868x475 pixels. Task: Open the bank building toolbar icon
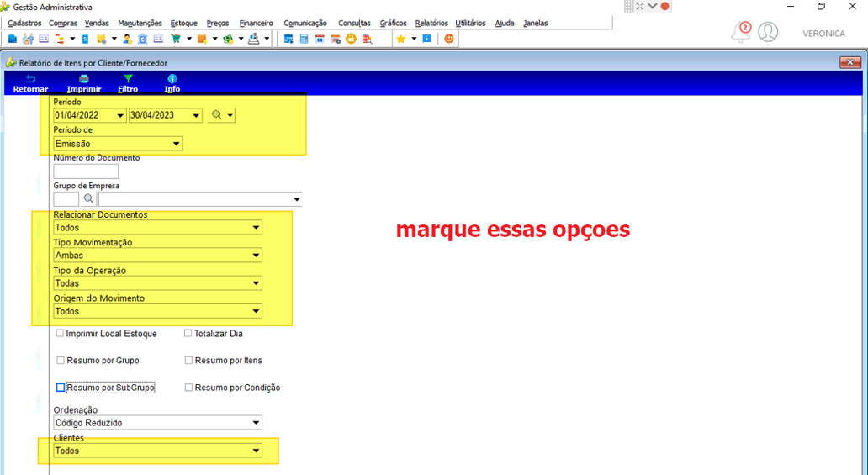tap(143, 39)
